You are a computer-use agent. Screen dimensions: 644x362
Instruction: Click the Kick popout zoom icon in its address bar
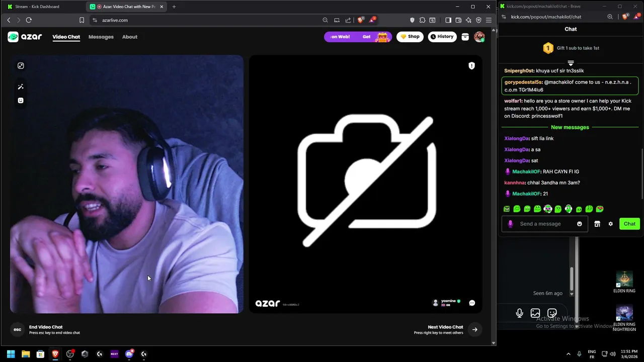[610, 17]
